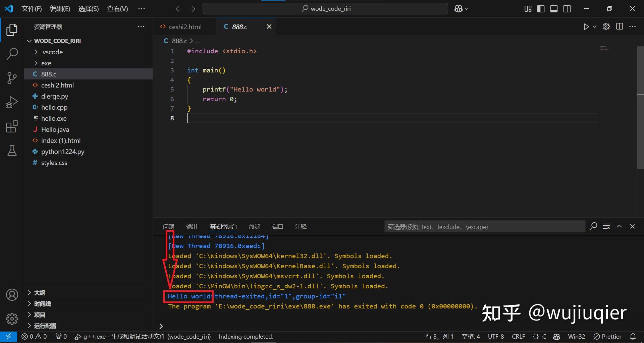Switch to the 输出 output tab
The height and width of the screenshot is (343, 644).
[x=192, y=227]
